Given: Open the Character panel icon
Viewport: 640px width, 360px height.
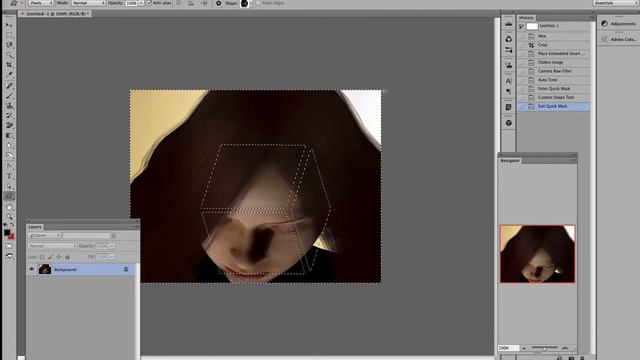Looking at the screenshot, I should [509, 81].
